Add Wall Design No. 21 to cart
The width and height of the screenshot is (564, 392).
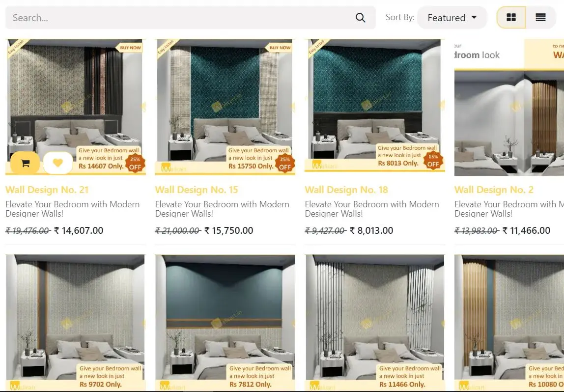point(25,163)
